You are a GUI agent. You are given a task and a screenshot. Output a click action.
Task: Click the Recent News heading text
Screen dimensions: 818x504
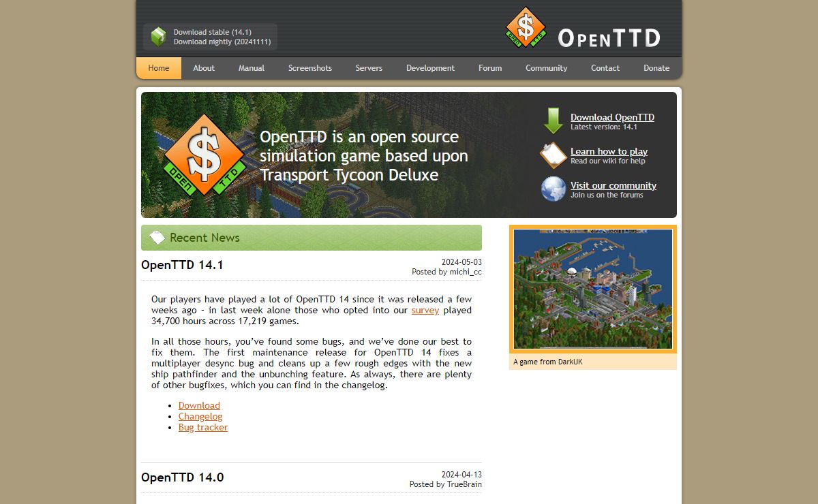click(x=204, y=238)
